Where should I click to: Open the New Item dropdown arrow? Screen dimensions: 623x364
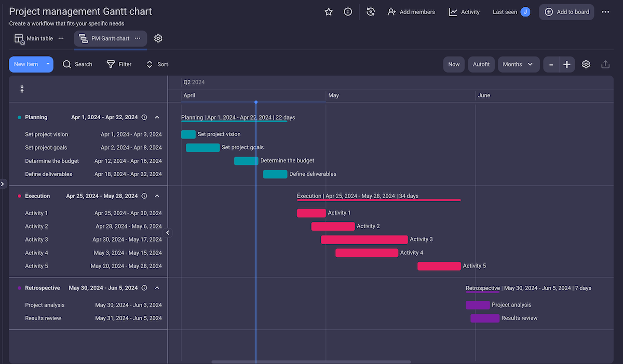pos(48,64)
